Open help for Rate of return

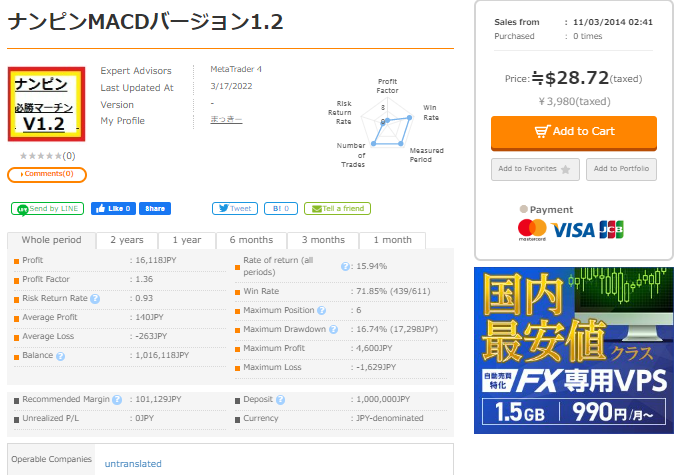point(345,267)
